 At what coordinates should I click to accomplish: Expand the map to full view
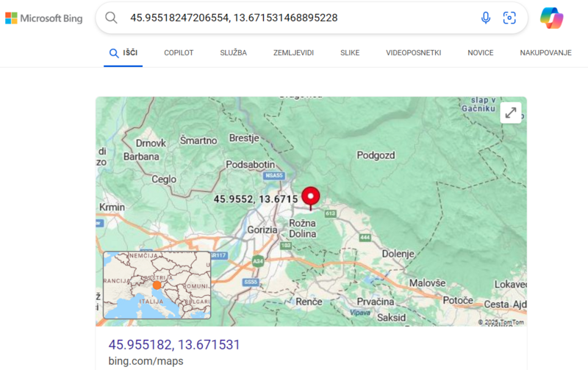(511, 113)
